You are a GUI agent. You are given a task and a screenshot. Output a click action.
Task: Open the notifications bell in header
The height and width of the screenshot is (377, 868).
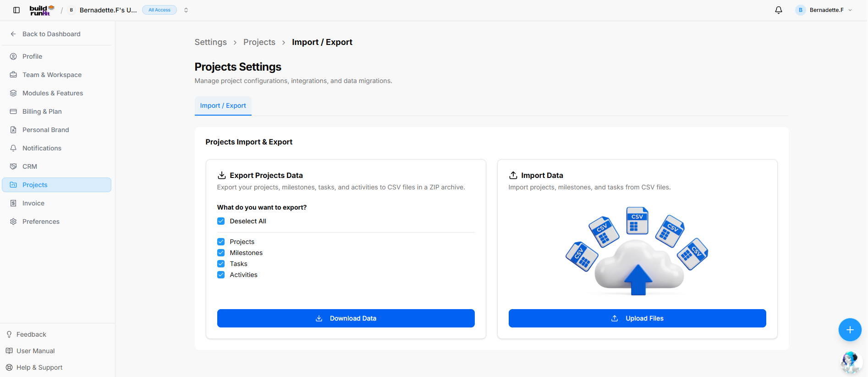click(x=779, y=10)
